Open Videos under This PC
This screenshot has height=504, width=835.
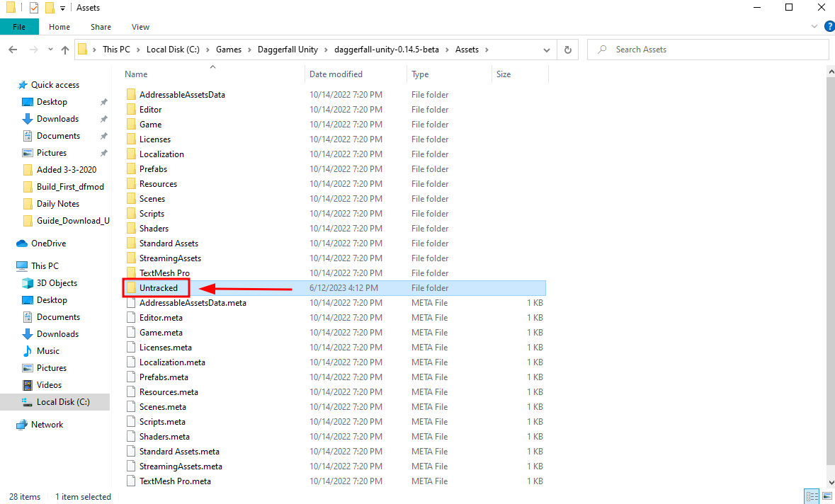(49, 385)
